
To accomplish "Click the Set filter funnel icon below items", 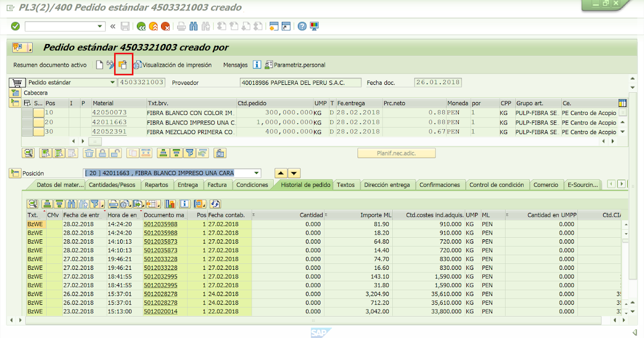I will pos(189,153).
